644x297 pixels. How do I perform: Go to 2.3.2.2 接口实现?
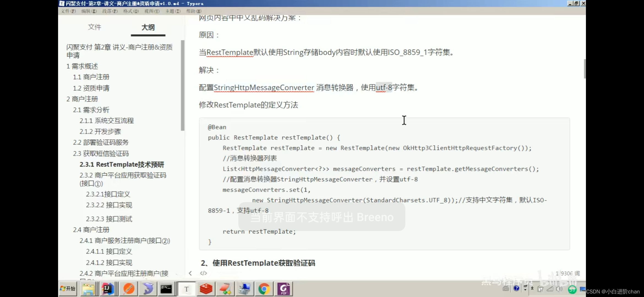pos(109,205)
